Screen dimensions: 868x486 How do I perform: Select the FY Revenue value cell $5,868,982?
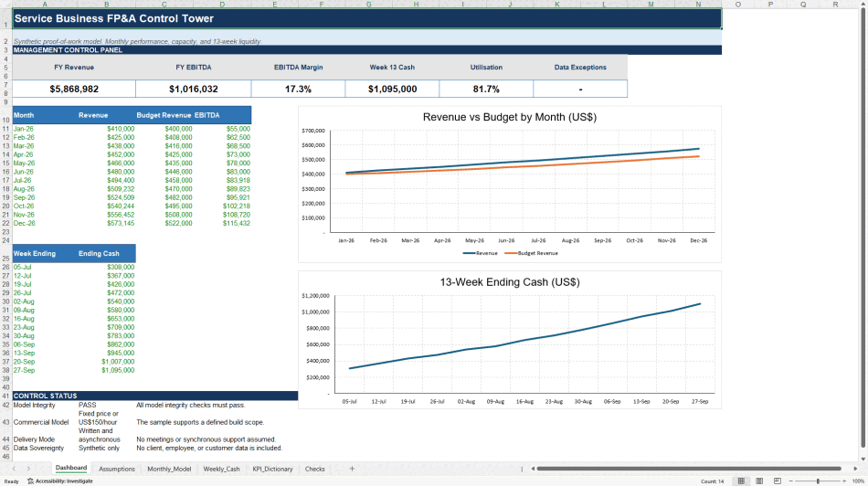(x=74, y=89)
